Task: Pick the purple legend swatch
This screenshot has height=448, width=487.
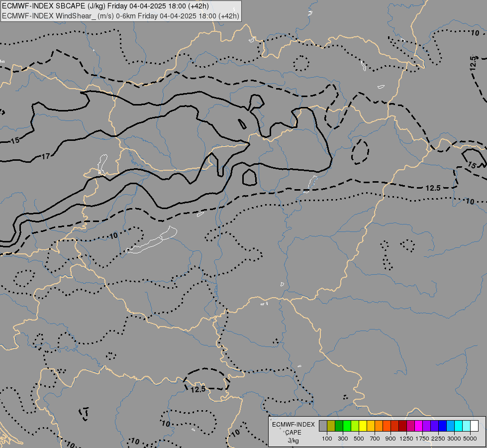Action: click(426, 426)
